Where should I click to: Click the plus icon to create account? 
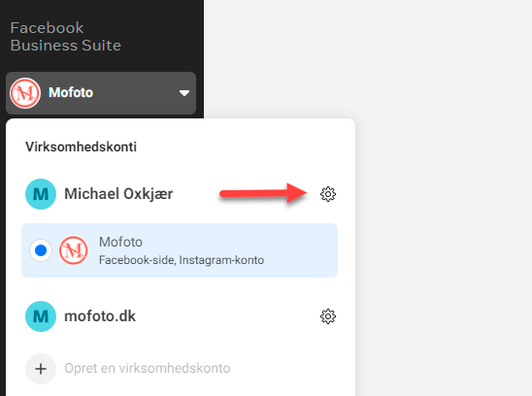pyautogui.click(x=41, y=369)
